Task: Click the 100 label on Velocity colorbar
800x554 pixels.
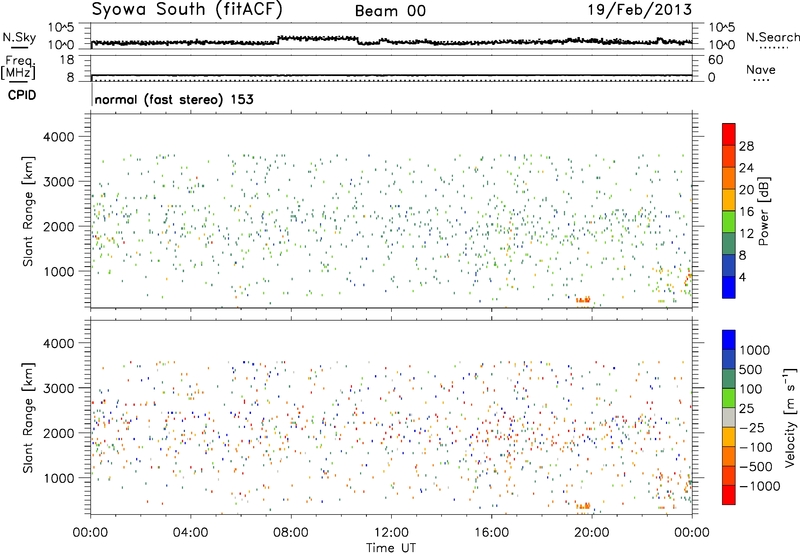Action: [x=751, y=389]
